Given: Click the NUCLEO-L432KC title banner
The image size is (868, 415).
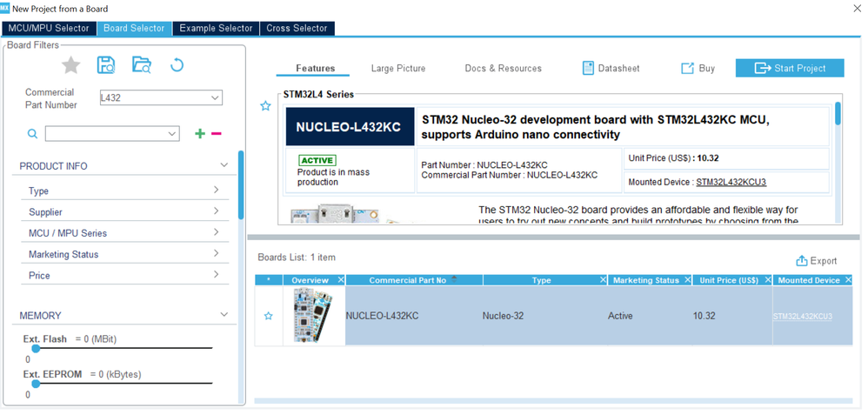Looking at the screenshot, I should click(350, 126).
